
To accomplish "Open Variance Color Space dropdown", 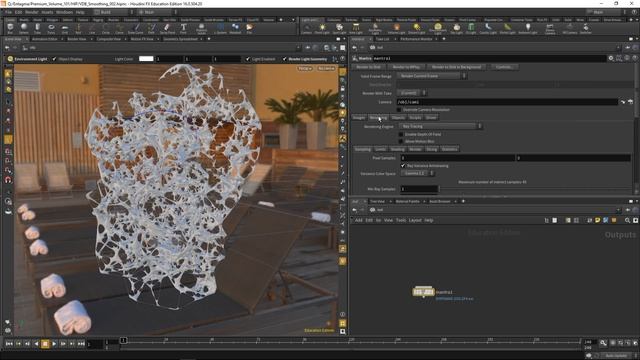I will coord(417,173).
